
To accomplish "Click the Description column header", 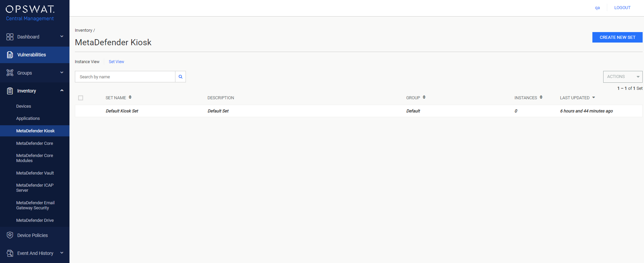I will (221, 98).
